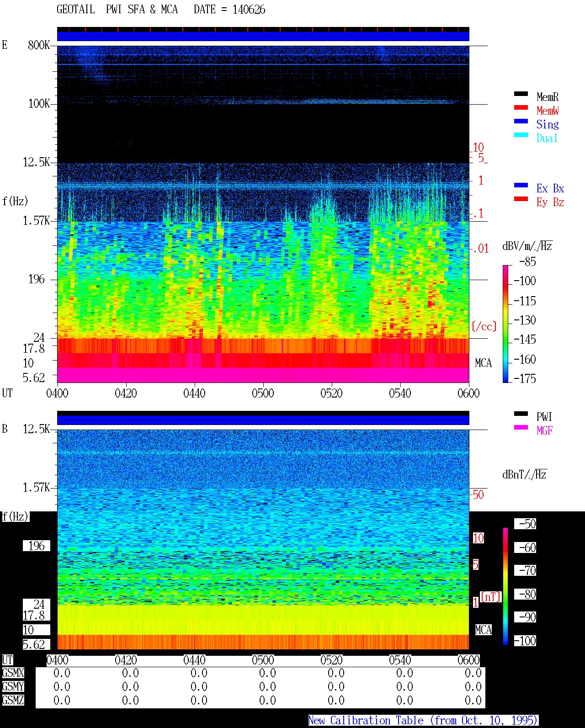Click the GSMY value under 0500
This screenshot has width=585, height=728.
pyautogui.click(x=267, y=686)
